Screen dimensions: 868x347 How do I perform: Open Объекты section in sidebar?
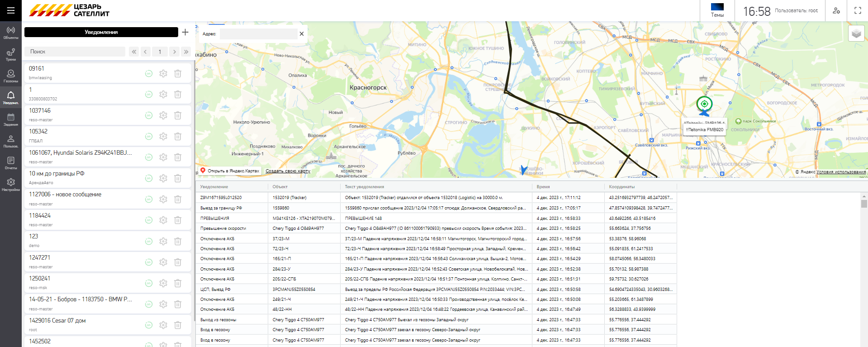[x=11, y=33]
